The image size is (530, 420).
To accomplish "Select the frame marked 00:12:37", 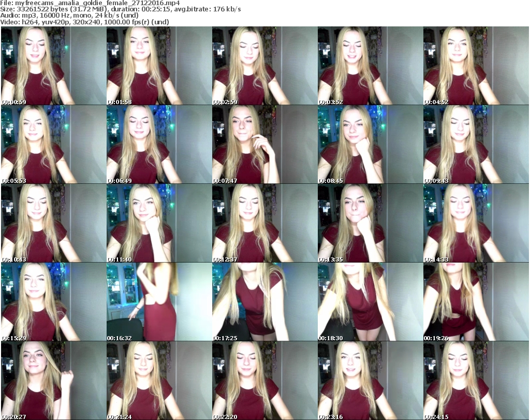I will [x=264, y=223].
